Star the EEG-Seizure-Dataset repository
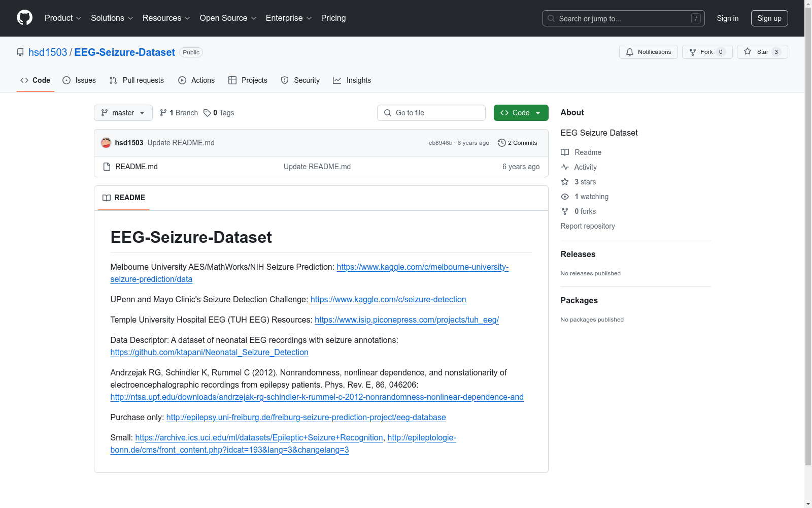 pyautogui.click(x=762, y=52)
